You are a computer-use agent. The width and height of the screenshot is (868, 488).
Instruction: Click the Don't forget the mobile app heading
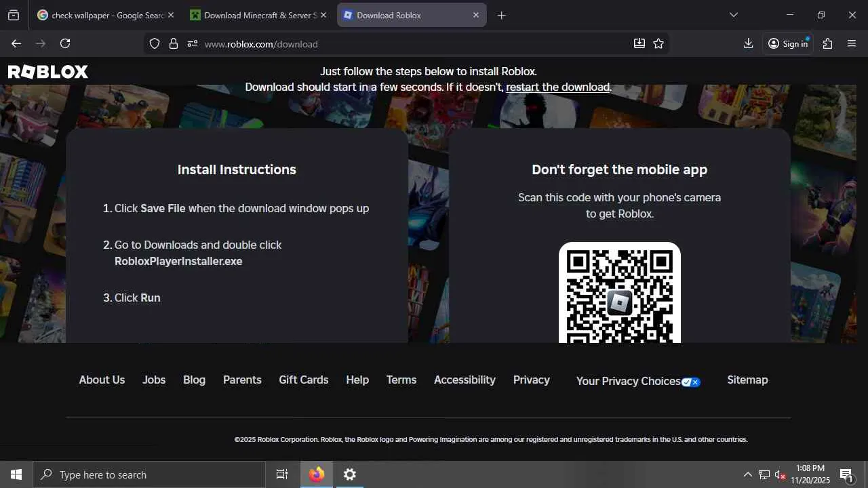(619, 169)
